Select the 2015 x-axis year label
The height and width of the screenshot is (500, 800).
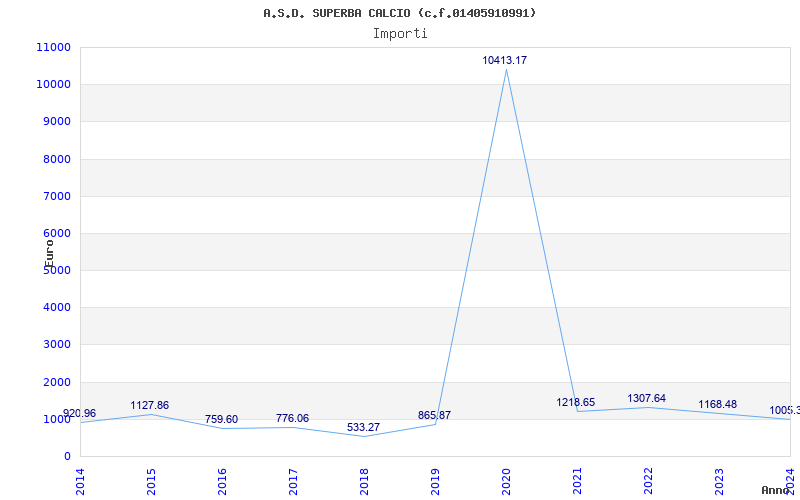tap(152, 482)
